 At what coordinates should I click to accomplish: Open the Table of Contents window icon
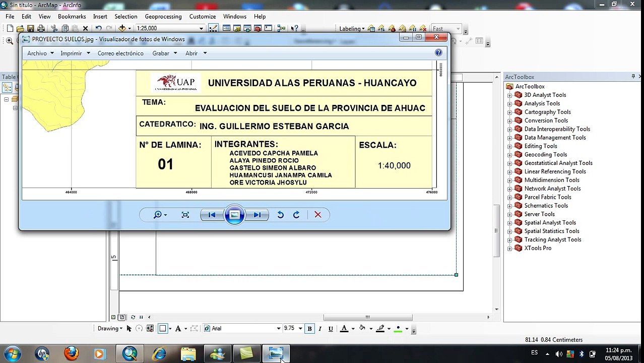coord(226,28)
